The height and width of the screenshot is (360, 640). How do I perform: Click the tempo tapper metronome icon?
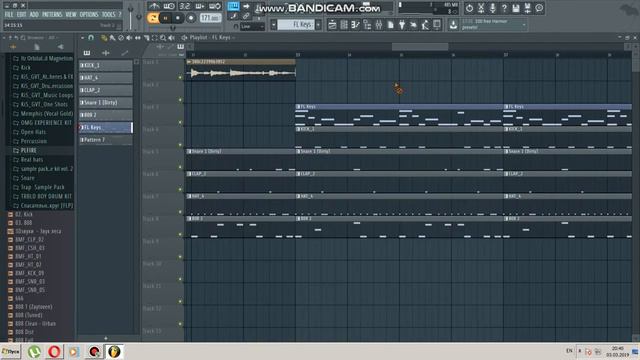point(154,6)
